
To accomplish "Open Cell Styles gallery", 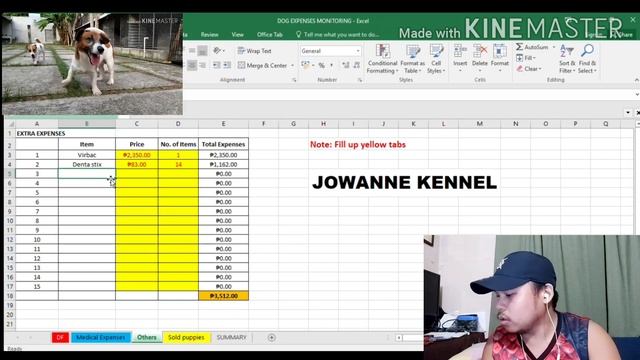I will pos(436,59).
